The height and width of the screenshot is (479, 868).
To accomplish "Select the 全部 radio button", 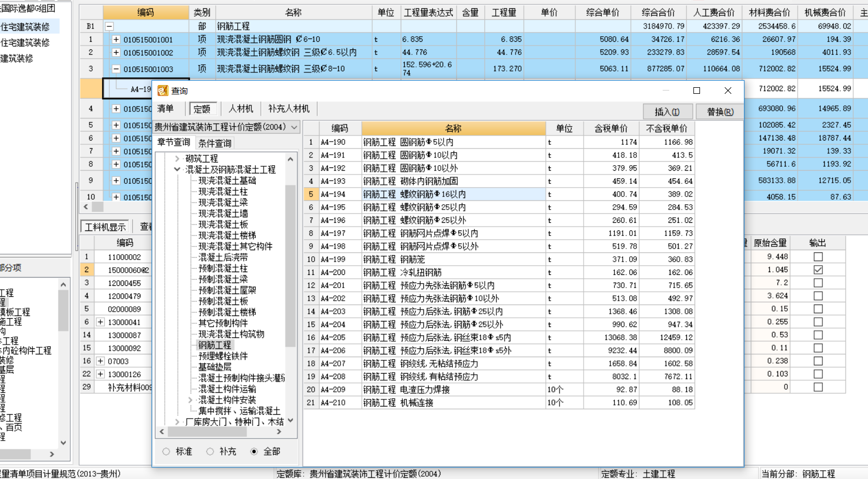I will click(254, 452).
